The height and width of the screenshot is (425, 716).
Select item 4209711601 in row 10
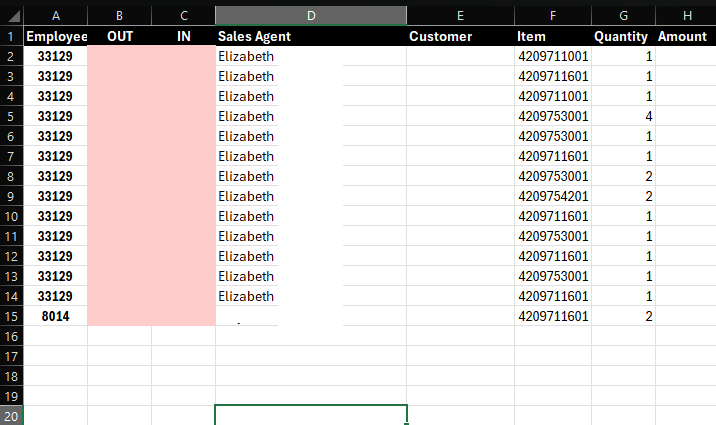[553, 216]
